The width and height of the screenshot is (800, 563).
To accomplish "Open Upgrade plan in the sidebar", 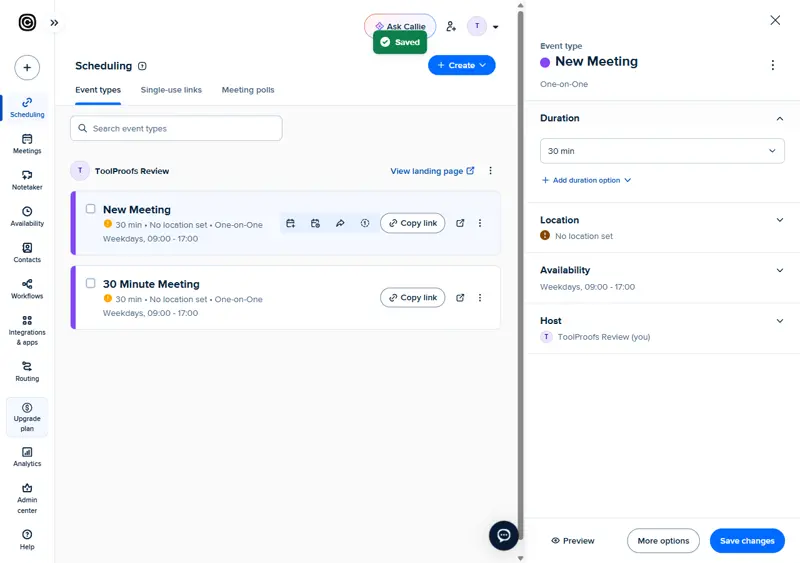I will (x=27, y=417).
